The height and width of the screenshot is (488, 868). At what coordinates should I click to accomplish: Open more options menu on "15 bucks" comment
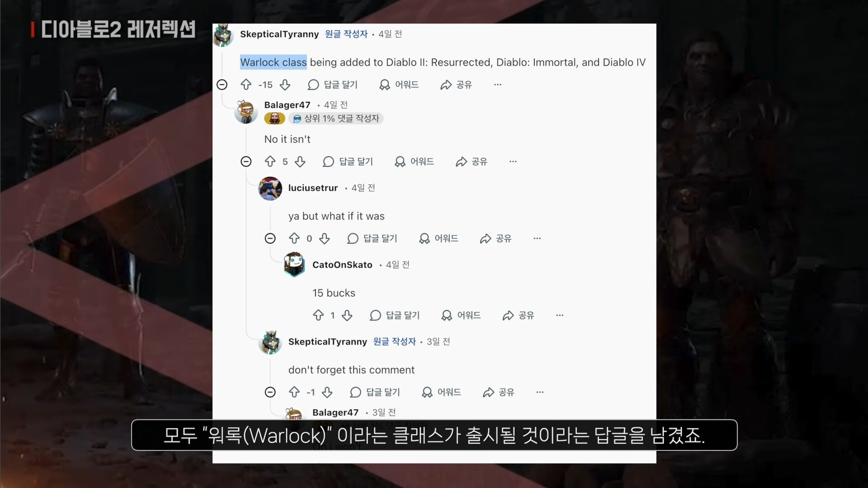tap(560, 315)
